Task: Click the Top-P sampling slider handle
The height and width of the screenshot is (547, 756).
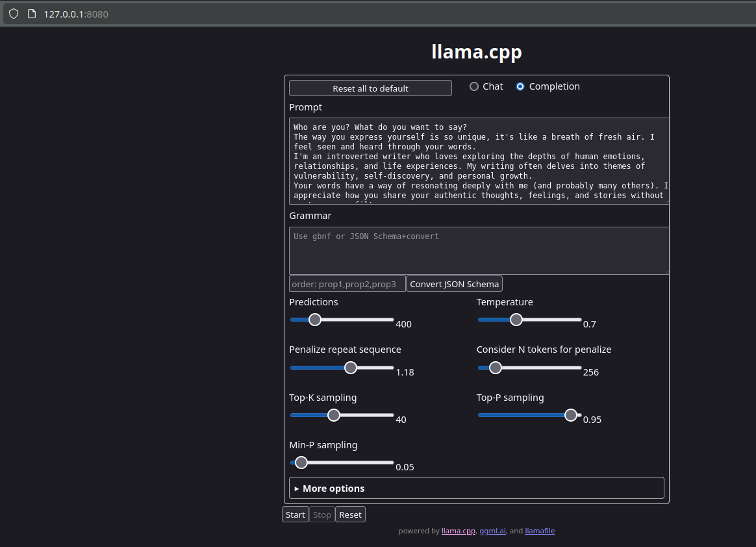Action: tap(571, 415)
